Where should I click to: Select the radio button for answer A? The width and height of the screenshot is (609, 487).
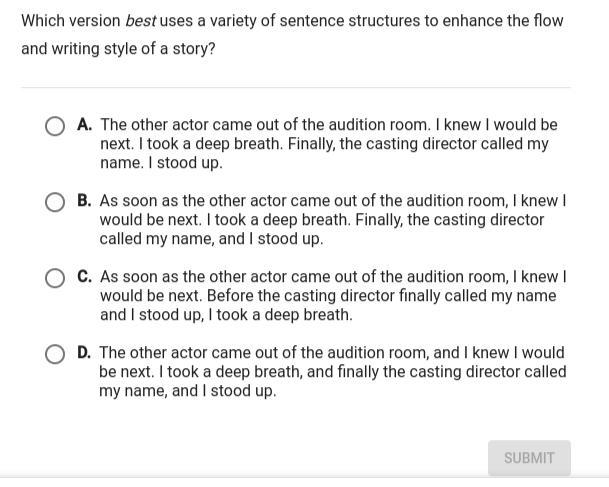[56, 126]
